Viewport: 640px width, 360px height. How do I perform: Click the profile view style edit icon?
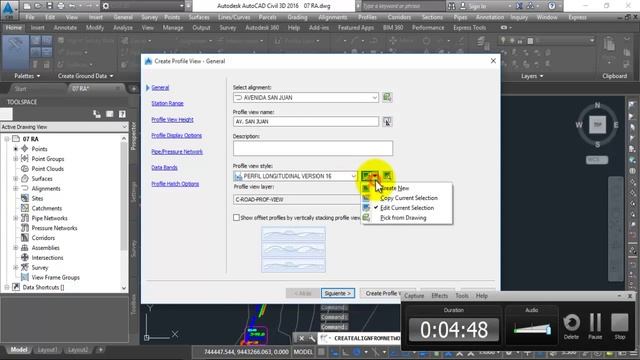tap(367, 176)
